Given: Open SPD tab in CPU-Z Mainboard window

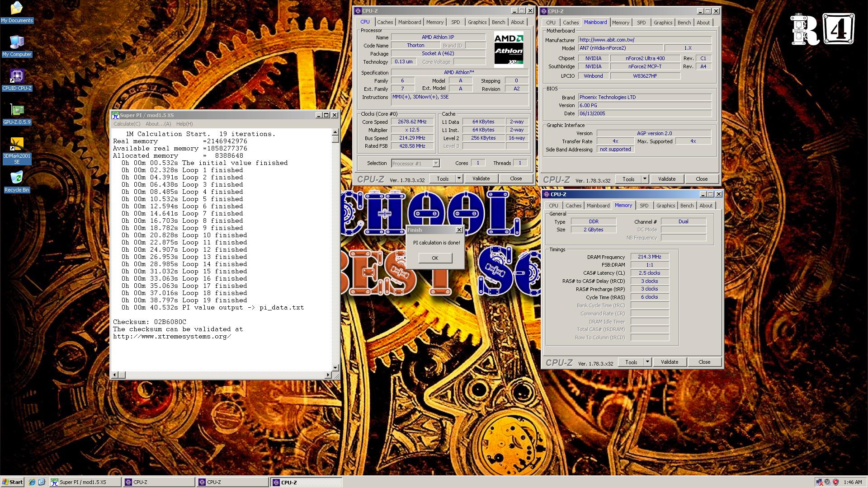Looking at the screenshot, I should point(641,23).
